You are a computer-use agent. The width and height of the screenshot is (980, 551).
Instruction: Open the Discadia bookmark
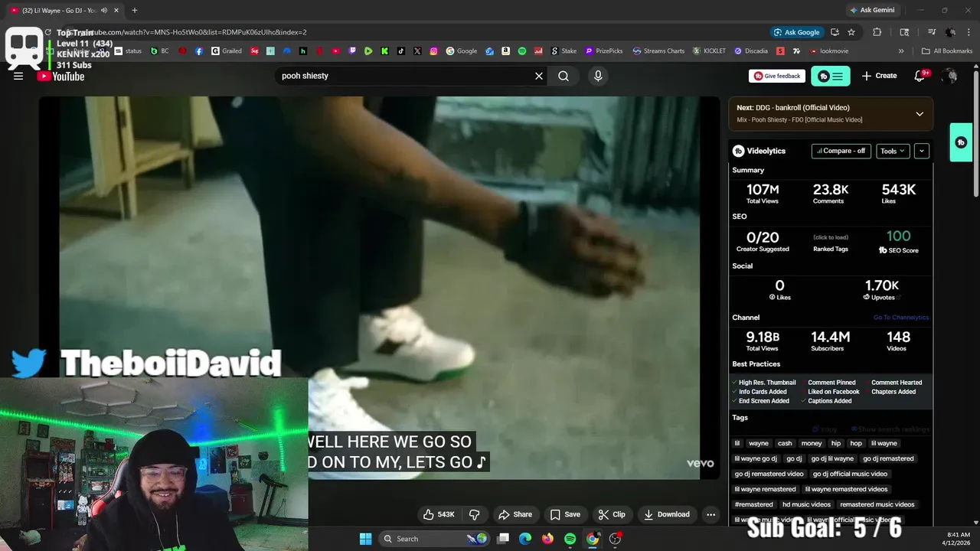pos(751,51)
